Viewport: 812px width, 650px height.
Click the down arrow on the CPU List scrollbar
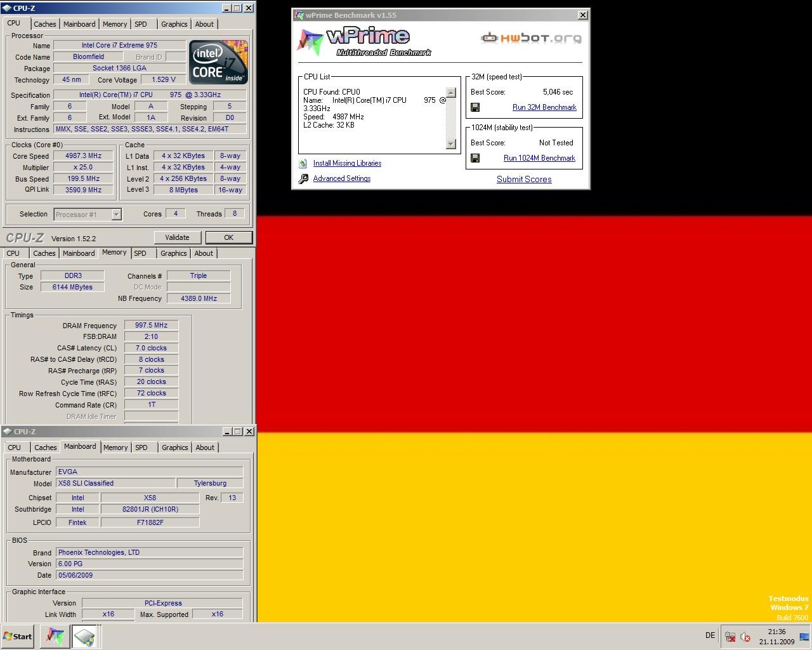451,144
